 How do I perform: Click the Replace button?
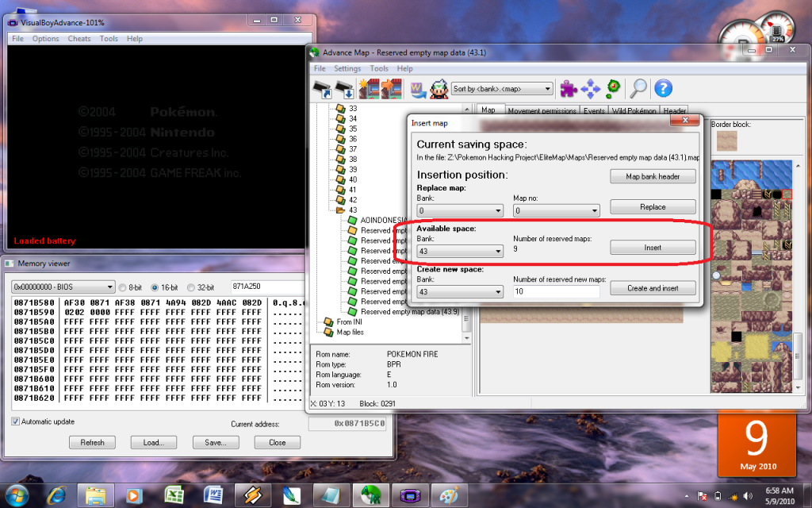point(653,206)
